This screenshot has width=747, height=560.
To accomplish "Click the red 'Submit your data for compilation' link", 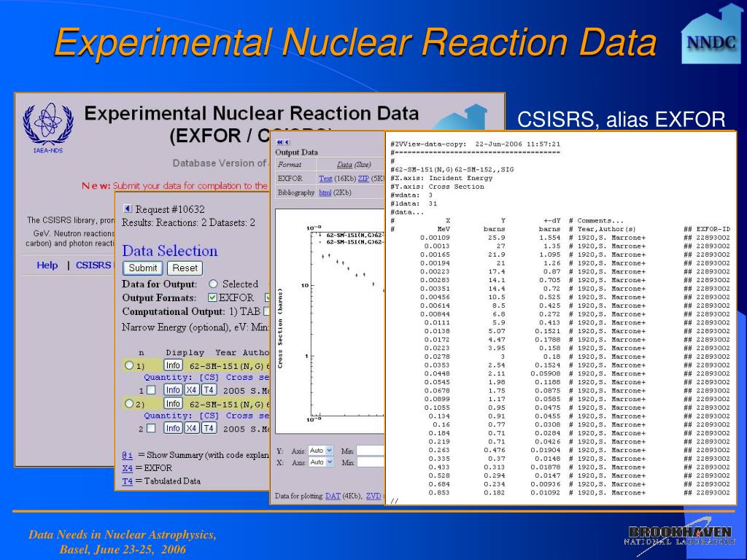I will pos(190,186).
